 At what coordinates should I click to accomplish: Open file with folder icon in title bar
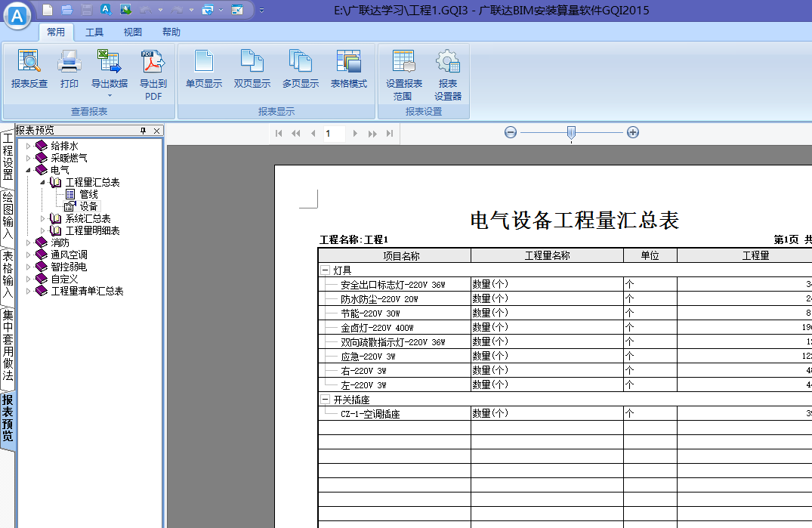66,10
